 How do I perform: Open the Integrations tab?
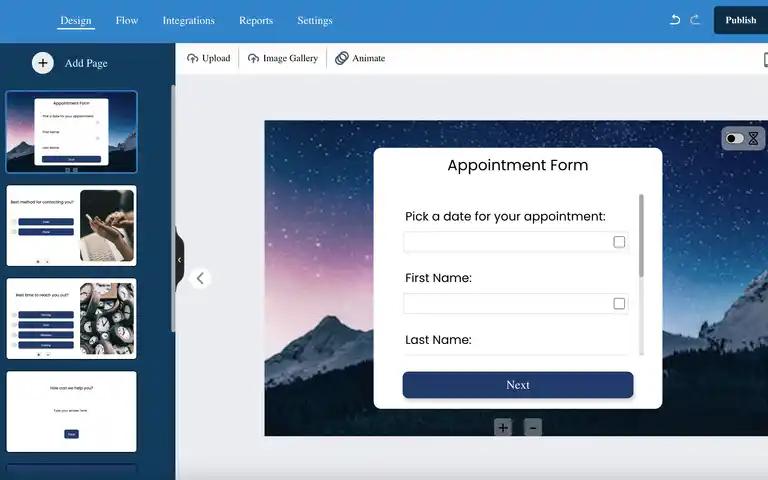point(189,21)
